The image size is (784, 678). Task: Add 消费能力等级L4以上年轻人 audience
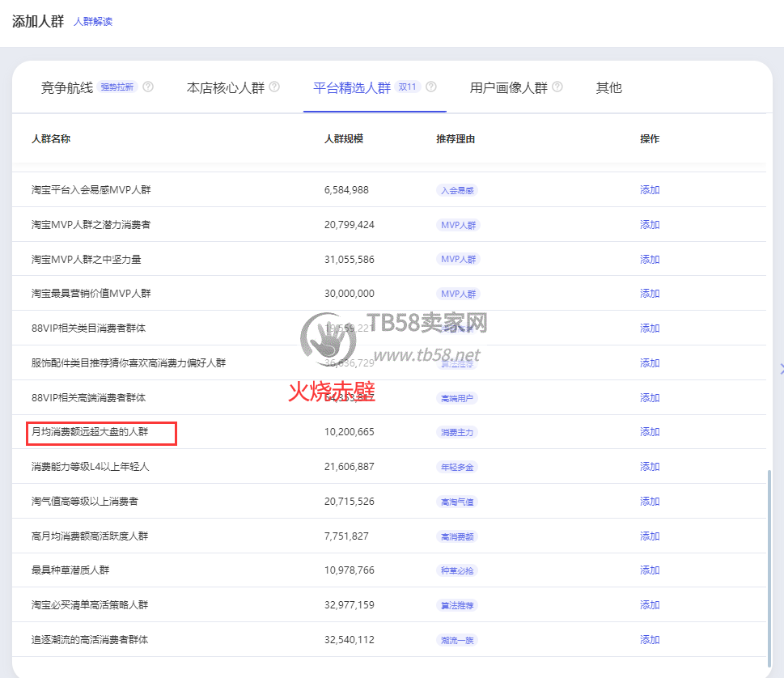tap(650, 467)
